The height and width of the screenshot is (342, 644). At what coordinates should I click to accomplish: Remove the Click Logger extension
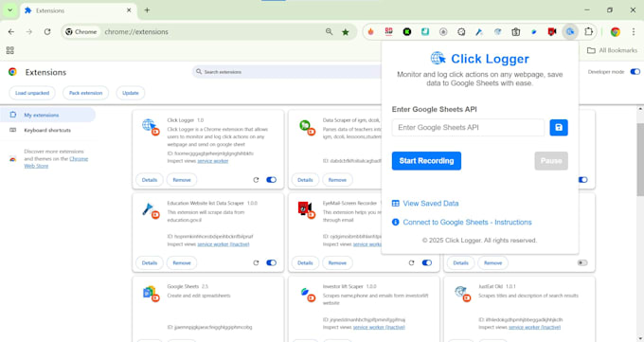(x=182, y=180)
